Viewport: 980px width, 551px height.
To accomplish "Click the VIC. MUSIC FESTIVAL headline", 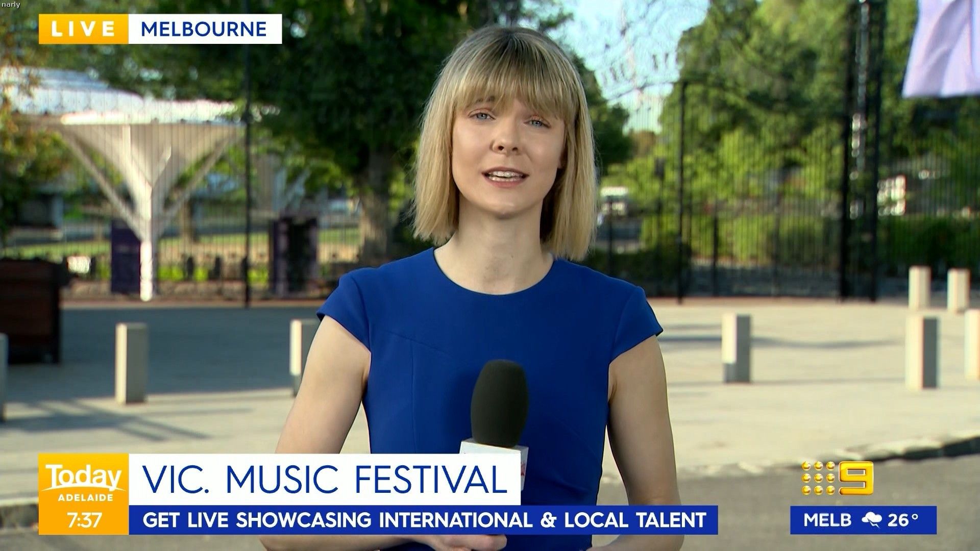I will click(x=324, y=480).
